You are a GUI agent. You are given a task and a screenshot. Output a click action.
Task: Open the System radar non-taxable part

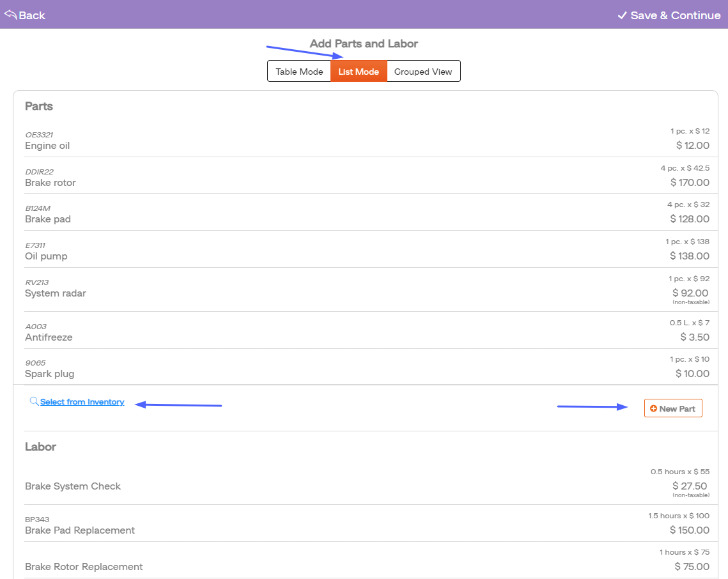[x=56, y=293]
